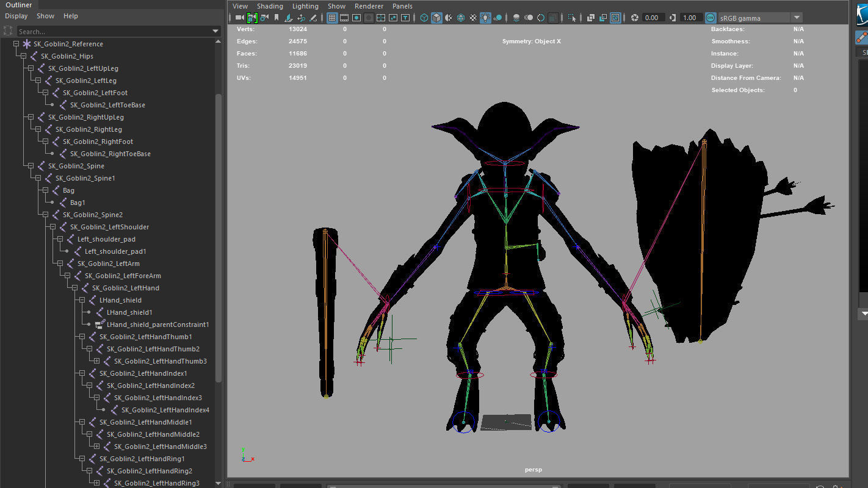The image size is (868, 488).
Task: Switch to Wireframe shading icon
Action: [x=424, y=18]
